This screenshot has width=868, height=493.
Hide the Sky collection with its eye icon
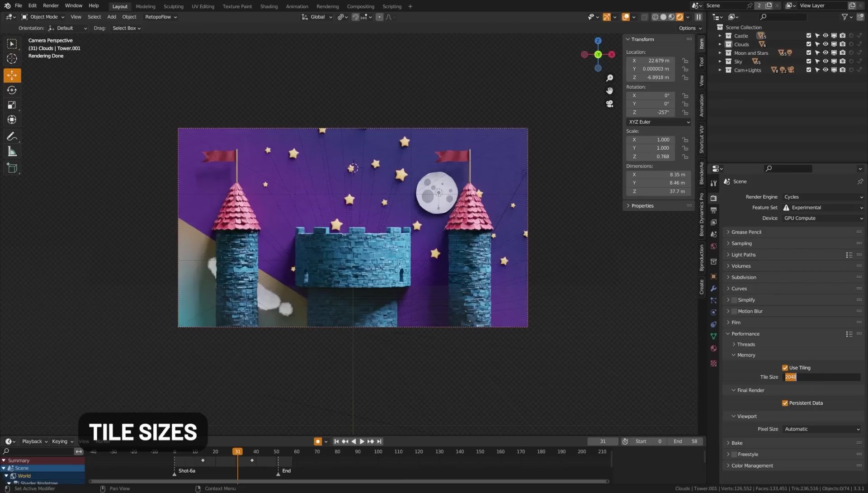pos(826,62)
